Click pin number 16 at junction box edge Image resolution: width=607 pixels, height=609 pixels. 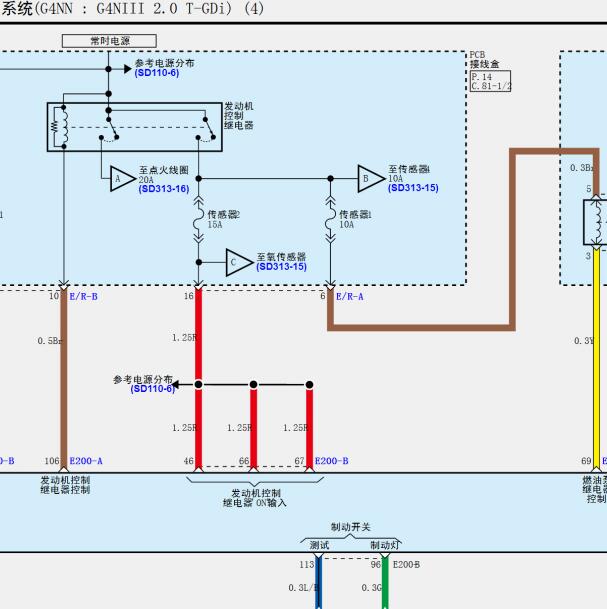[x=188, y=296]
